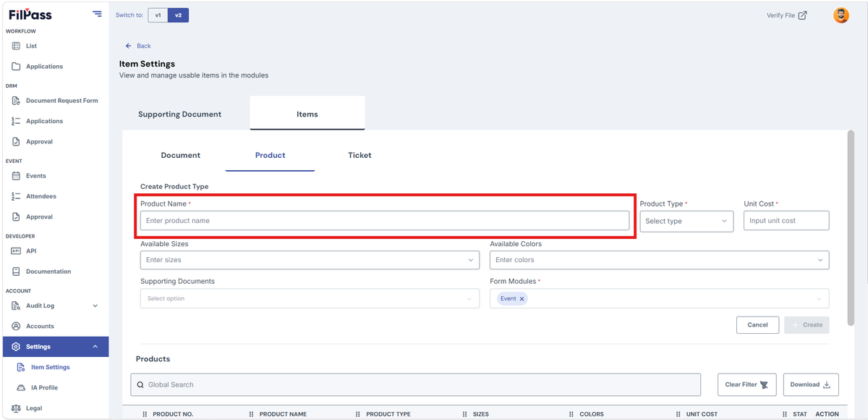Click the Create button
Viewport: 868px width, 420px height.
click(807, 325)
